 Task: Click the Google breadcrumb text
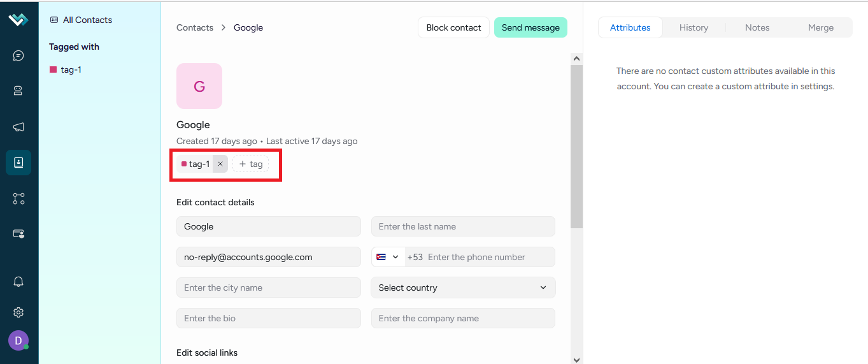(x=248, y=27)
